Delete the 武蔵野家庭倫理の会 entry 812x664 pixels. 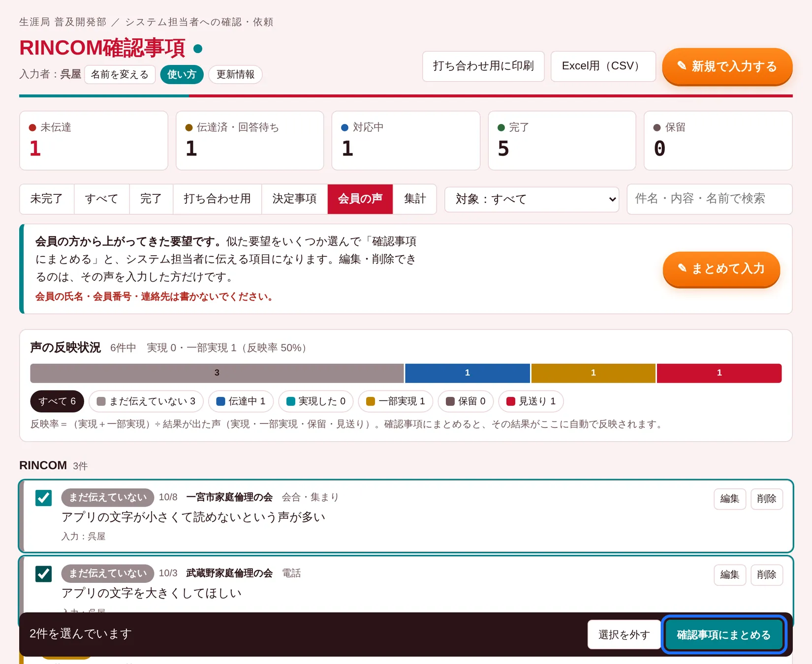[x=767, y=574]
